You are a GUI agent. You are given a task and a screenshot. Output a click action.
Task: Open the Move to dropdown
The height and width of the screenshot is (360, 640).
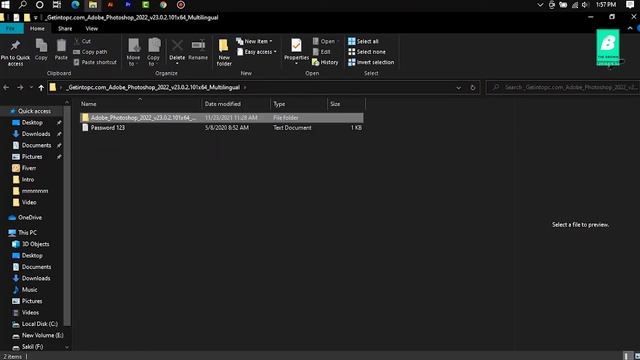point(133,52)
